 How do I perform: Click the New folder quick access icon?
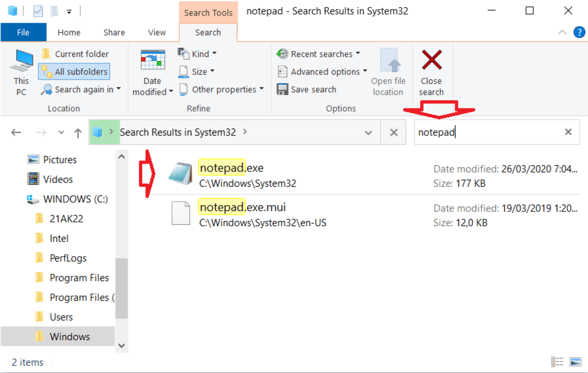click(54, 11)
